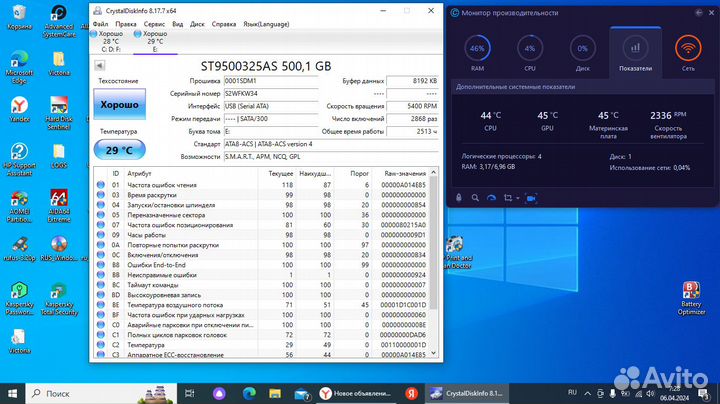Open the LOGS folder on desktop
This screenshot has width=720, height=404.
tap(59, 157)
